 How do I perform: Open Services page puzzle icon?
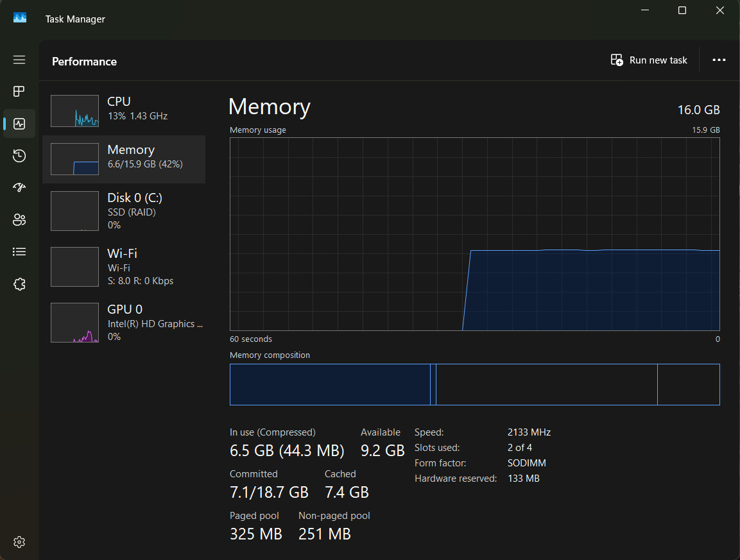[x=19, y=284]
